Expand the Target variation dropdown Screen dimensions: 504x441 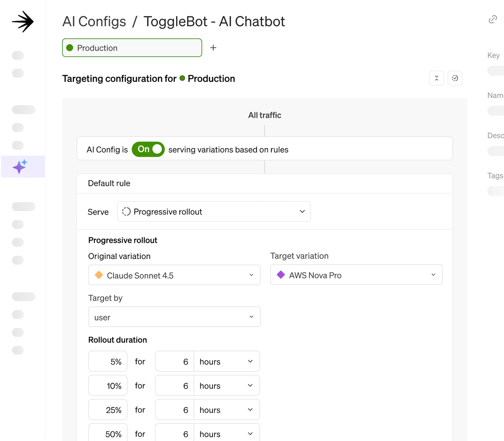(x=356, y=275)
